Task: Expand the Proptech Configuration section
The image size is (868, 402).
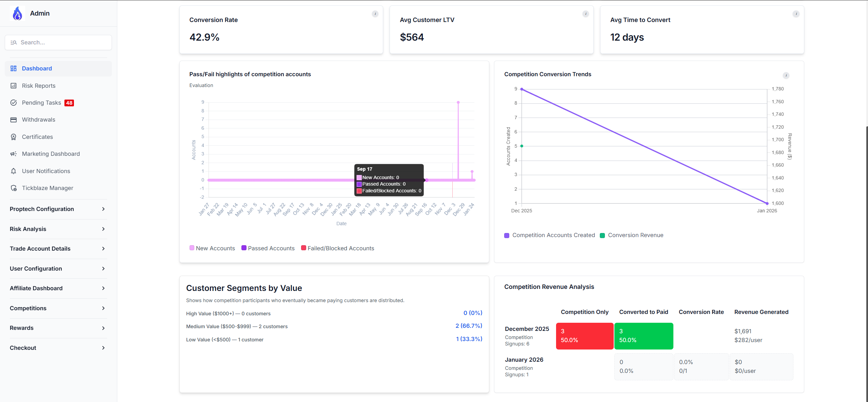Action: point(58,209)
